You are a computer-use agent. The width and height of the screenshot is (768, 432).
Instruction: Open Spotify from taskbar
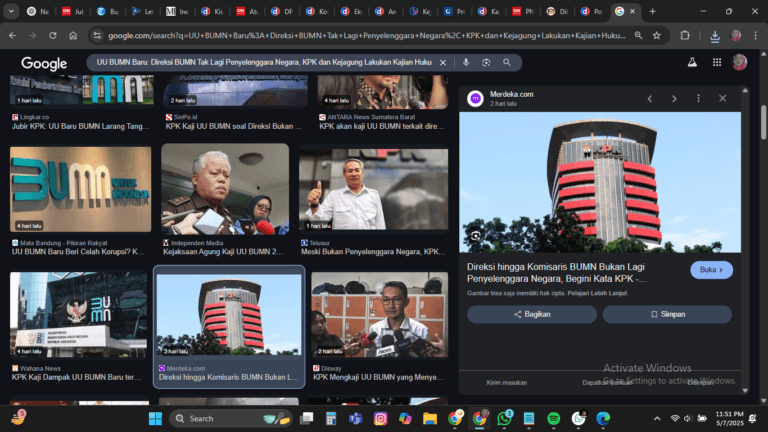[x=553, y=419]
